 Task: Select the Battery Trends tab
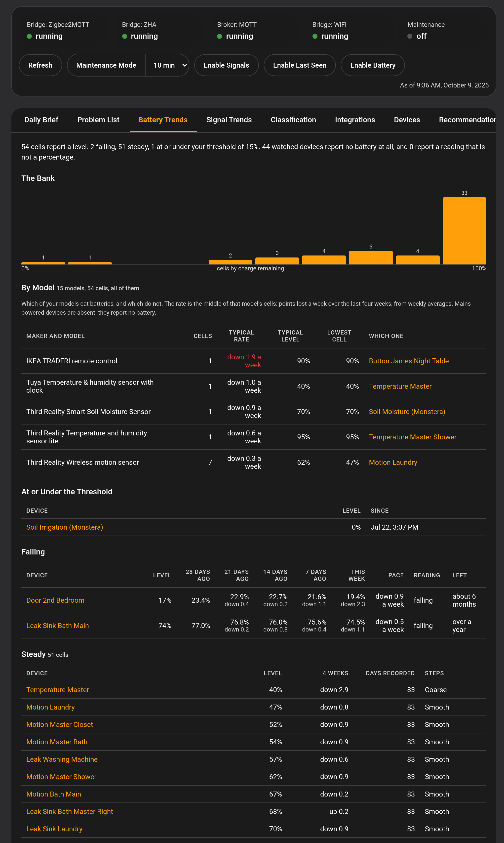[x=163, y=120]
